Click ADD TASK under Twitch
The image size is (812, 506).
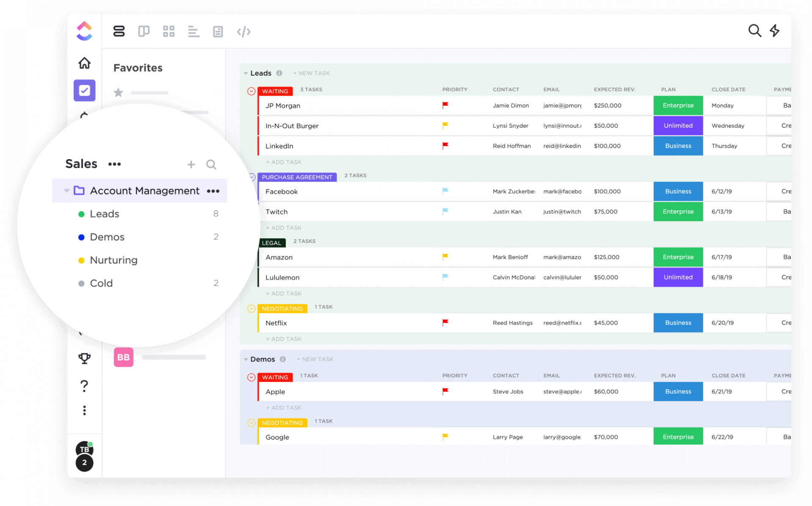click(284, 228)
